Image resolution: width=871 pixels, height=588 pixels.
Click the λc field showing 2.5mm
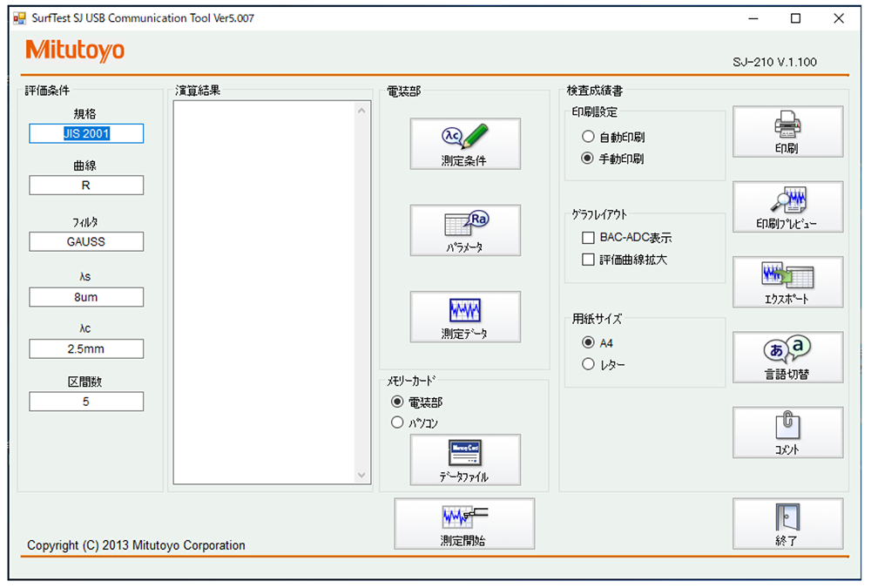(86, 348)
